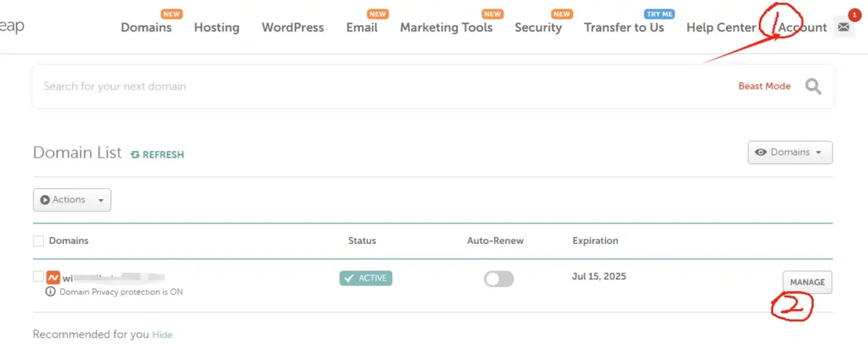Screen dimensions: 868x349
Task: Click the privacy protection info icon
Action: point(51,291)
